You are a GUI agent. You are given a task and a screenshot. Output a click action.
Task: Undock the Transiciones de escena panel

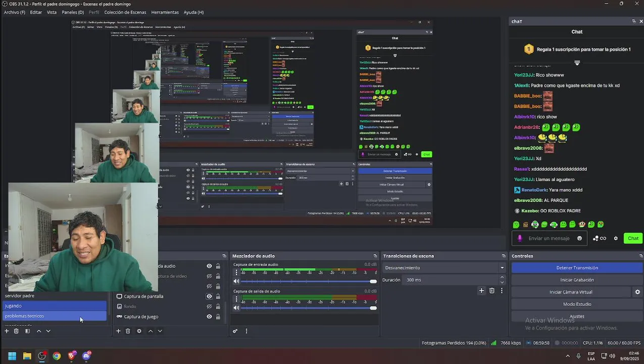pos(504,256)
